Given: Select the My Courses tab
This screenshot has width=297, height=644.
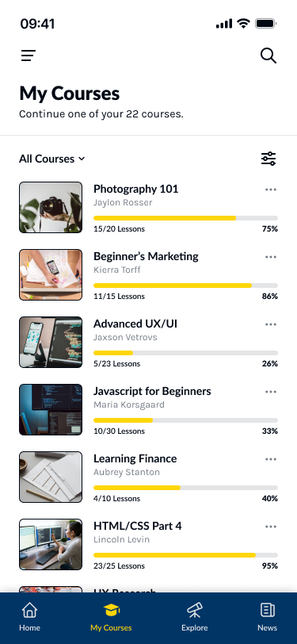Looking at the screenshot, I should [x=111, y=617].
